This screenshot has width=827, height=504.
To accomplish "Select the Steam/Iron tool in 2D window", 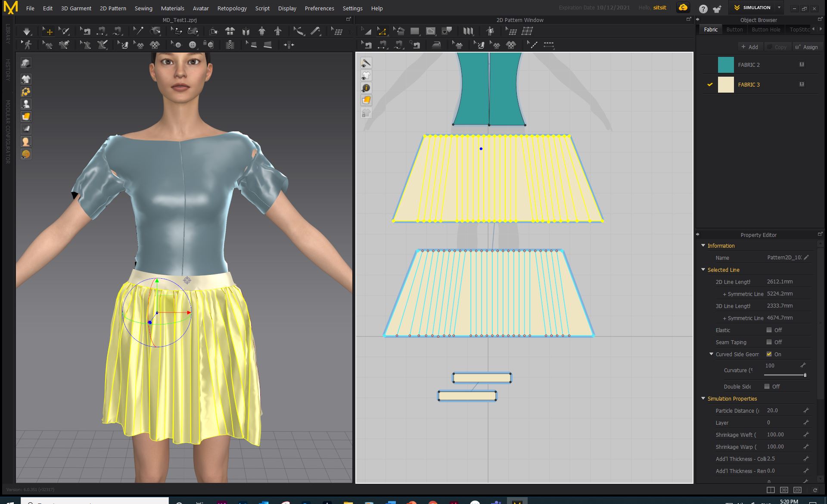I will coord(437,44).
